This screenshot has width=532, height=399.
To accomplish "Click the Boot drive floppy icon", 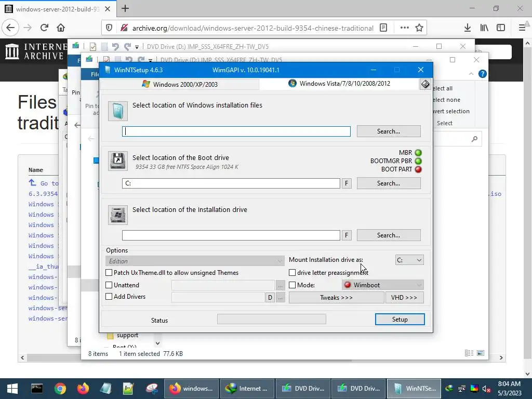I will pyautogui.click(x=118, y=161).
